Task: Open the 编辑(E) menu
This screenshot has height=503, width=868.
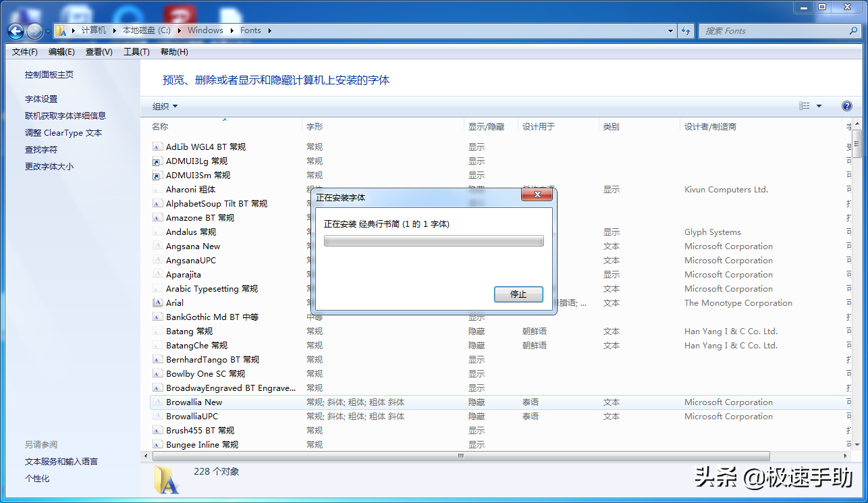Action: tap(61, 52)
